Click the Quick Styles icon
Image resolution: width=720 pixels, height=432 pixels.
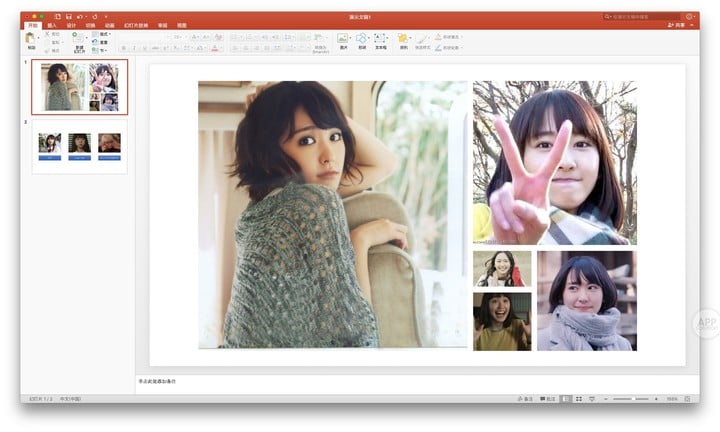pyautogui.click(x=422, y=38)
